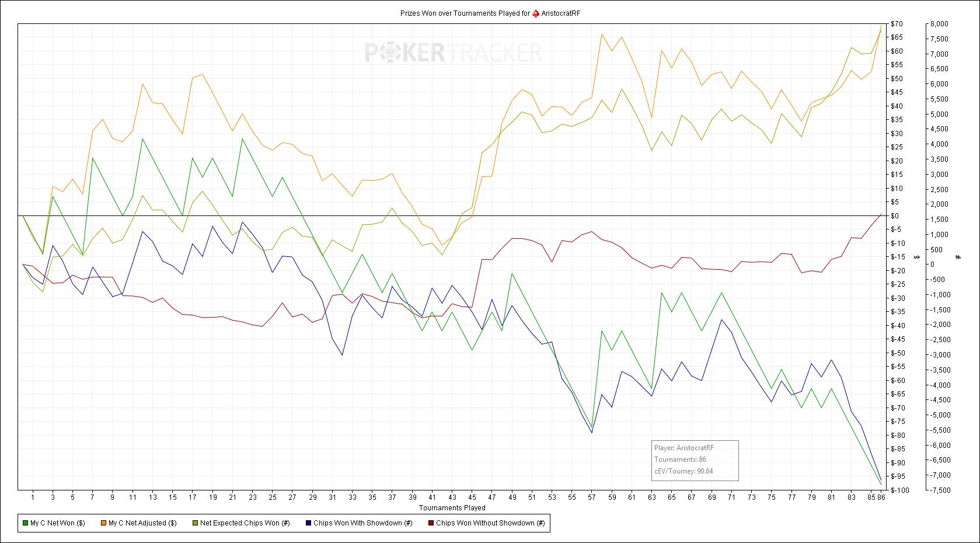This screenshot has width=980, height=543.
Task: Click the olive Net Expected Chips Won swatch
Action: pyautogui.click(x=195, y=523)
